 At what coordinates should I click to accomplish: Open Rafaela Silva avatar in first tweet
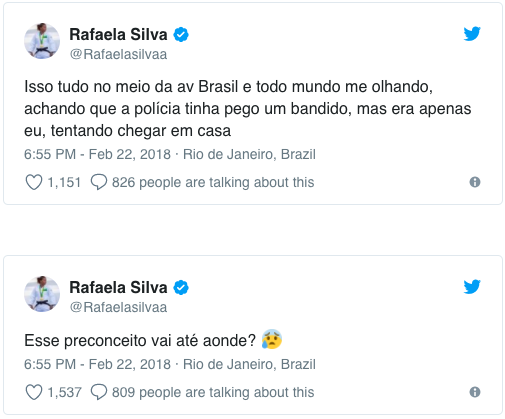[x=42, y=41]
